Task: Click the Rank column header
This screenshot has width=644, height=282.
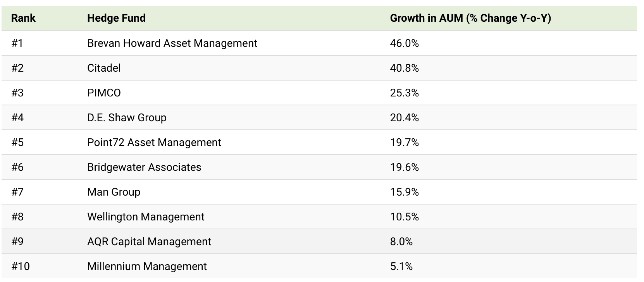Action: tap(23, 18)
